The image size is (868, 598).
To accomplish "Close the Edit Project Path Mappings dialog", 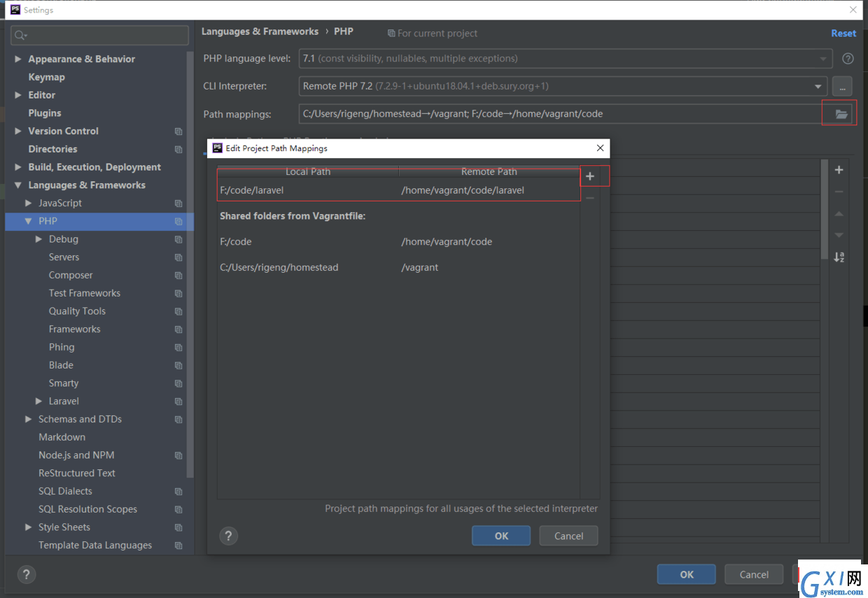I will click(x=600, y=148).
